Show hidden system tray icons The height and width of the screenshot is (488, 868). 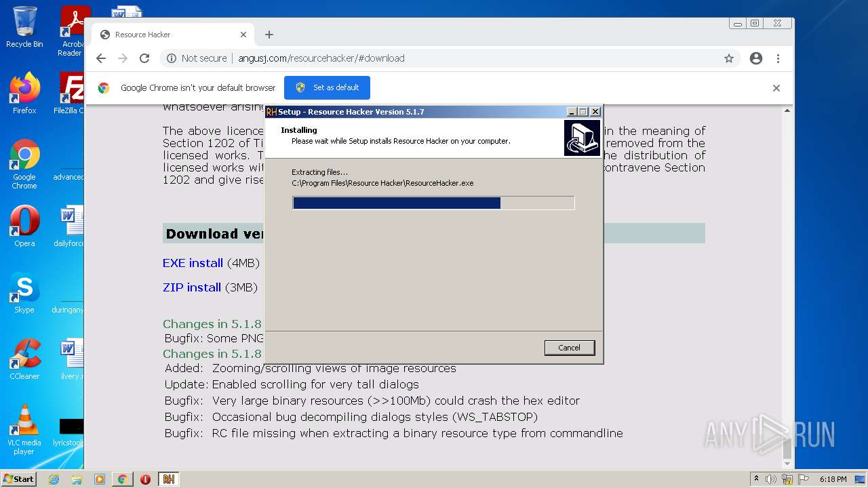(757, 479)
